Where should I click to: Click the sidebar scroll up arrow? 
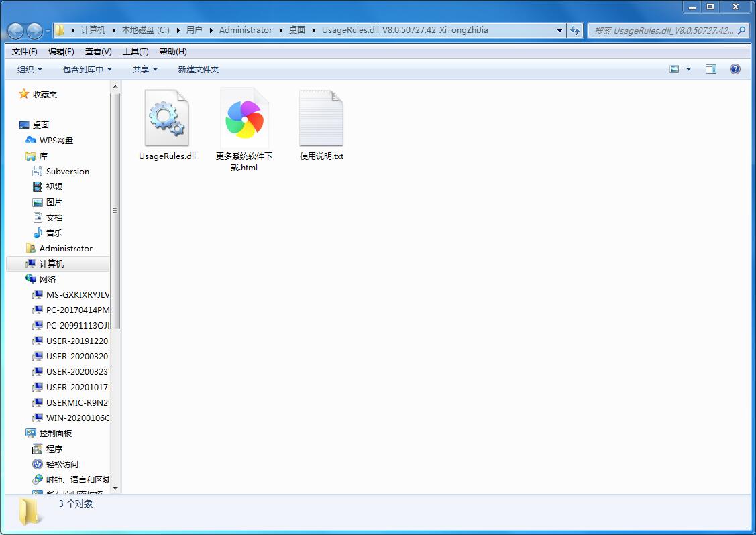(x=115, y=86)
